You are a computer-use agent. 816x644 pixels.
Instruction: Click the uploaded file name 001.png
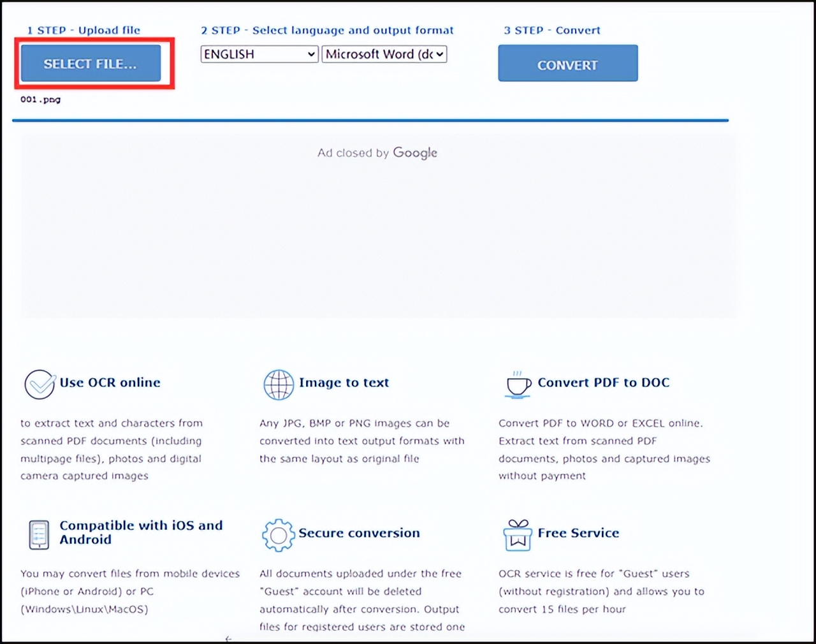click(40, 99)
